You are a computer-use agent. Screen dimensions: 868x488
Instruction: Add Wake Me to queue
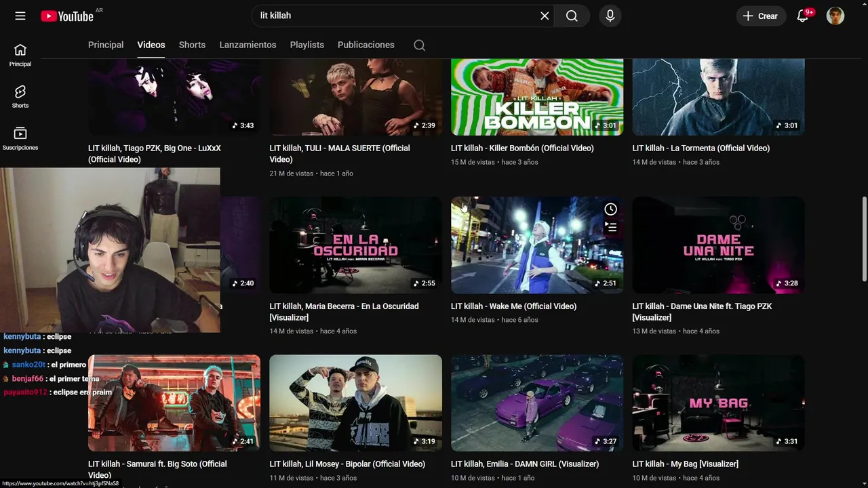pos(610,227)
